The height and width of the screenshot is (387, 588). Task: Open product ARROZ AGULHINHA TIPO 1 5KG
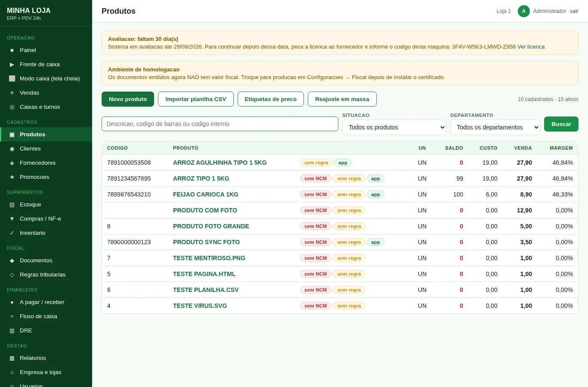pos(220,163)
